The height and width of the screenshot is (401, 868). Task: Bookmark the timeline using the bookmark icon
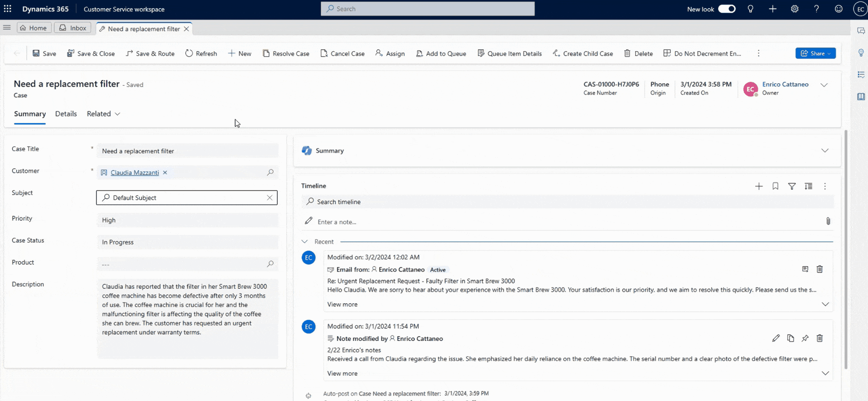(x=775, y=186)
